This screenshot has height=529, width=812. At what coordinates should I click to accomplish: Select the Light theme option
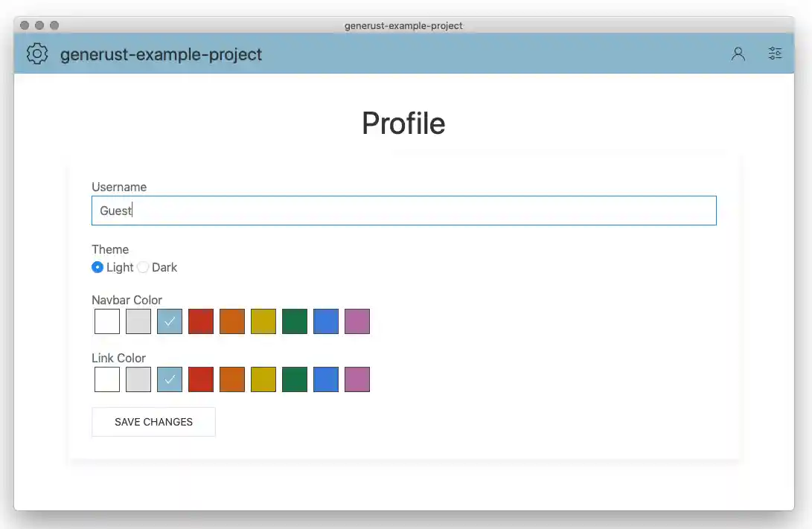click(97, 267)
